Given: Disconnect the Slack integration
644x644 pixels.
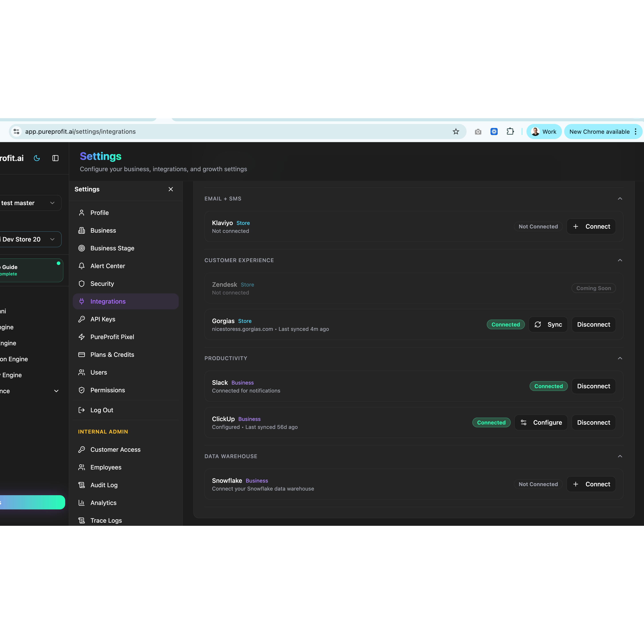Looking at the screenshot, I should pyautogui.click(x=593, y=386).
